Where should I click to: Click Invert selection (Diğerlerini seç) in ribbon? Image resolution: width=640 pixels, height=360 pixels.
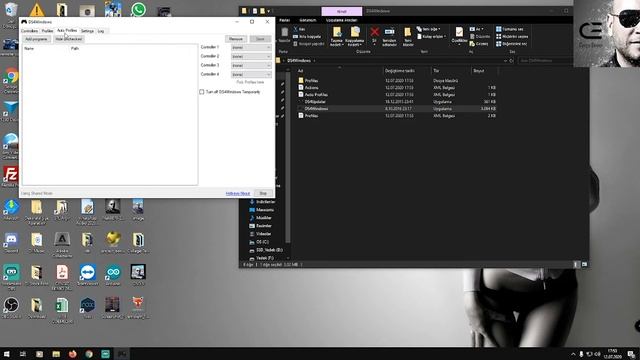click(511, 44)
